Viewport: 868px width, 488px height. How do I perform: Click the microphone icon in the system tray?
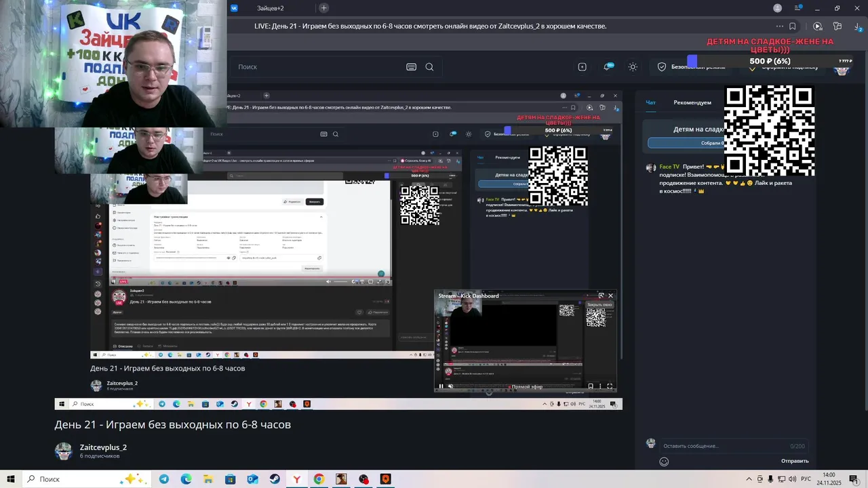coord(770,479)
